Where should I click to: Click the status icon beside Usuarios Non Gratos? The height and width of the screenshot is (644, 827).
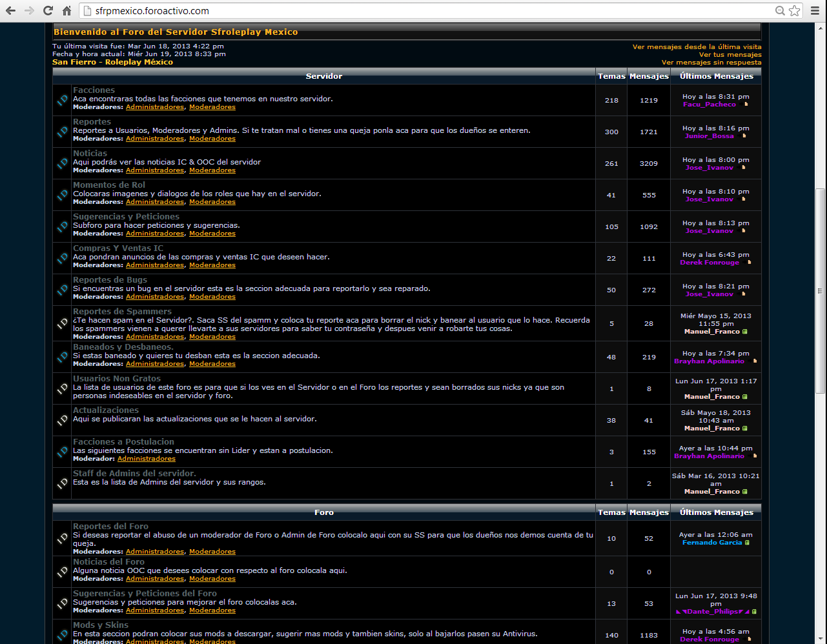pos(62,388)
